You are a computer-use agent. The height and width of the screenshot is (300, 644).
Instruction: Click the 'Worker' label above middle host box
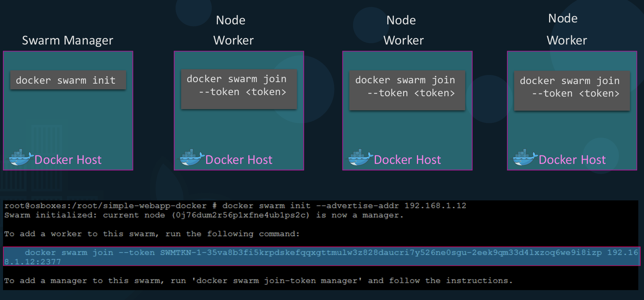click(x=404, y=40)
